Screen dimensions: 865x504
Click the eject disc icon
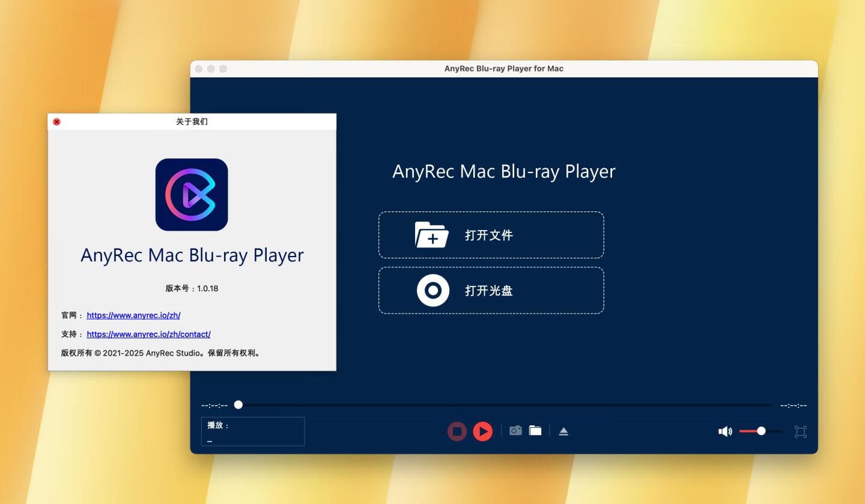[563, 431]
